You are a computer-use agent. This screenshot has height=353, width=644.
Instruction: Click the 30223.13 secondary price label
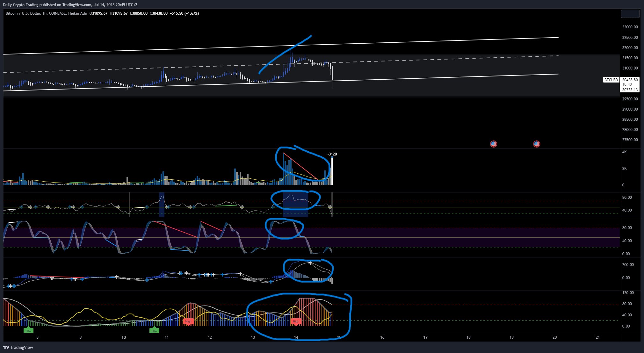click(630, 90)
